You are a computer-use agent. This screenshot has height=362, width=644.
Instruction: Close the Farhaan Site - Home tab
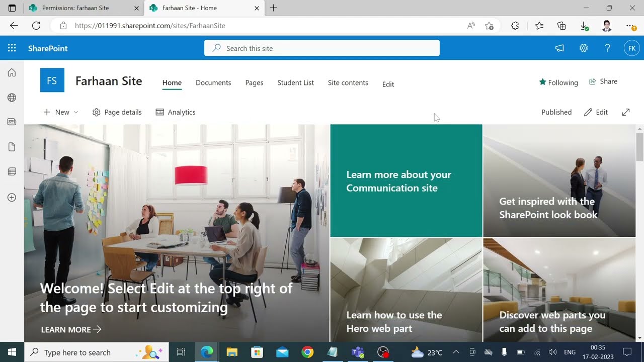point(257,8)
